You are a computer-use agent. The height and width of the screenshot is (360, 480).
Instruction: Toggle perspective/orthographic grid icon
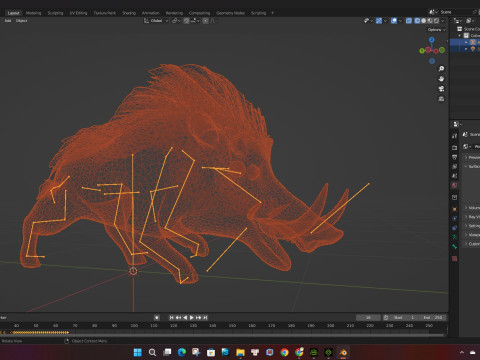pyautogui.click(x=441, y=99)
